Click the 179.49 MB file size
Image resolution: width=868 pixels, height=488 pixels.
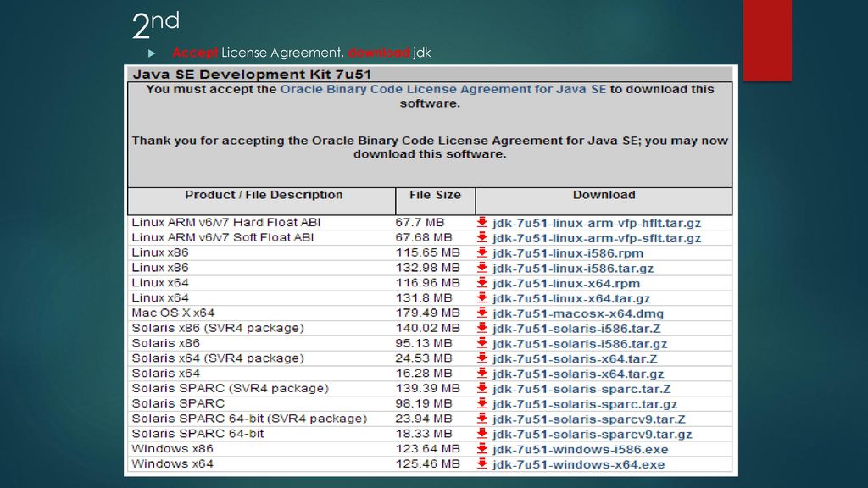pos(427,313)
